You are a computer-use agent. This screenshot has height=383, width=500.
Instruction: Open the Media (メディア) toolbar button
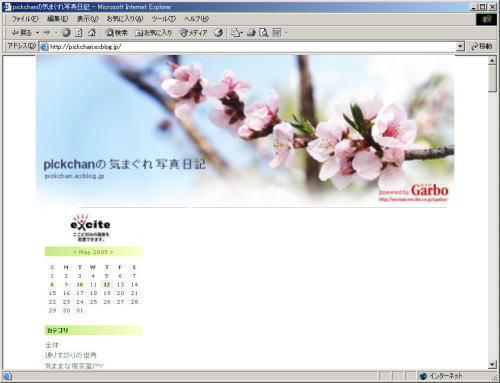[194, 33]
